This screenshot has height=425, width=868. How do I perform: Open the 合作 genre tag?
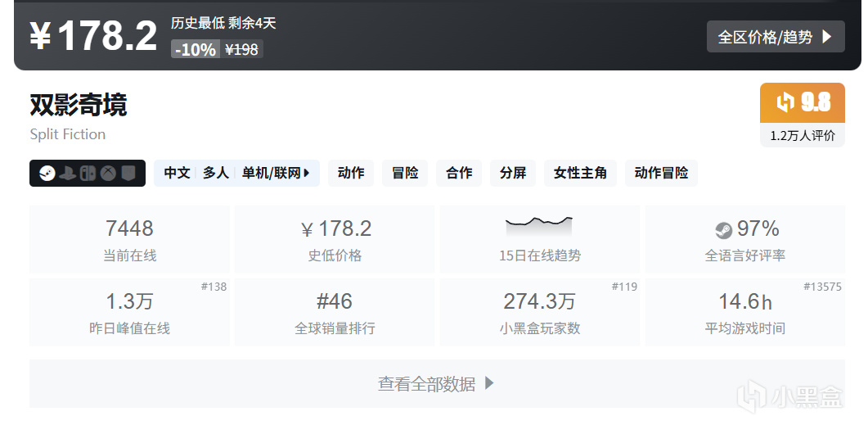pos(459,173)
